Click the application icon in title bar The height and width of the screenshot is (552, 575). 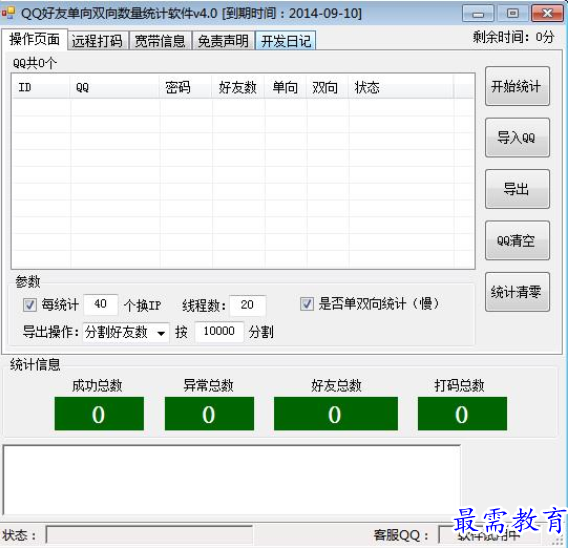coord(8,12)
